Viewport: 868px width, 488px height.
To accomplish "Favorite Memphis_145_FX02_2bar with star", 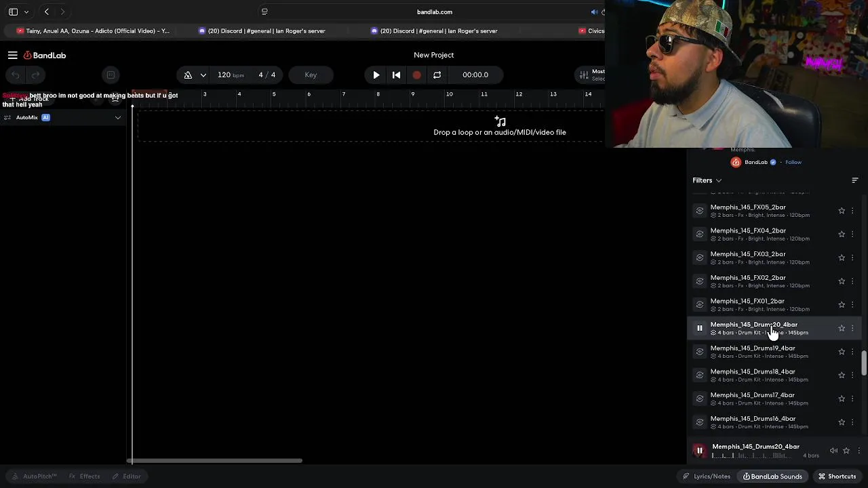I will [842, 281].
